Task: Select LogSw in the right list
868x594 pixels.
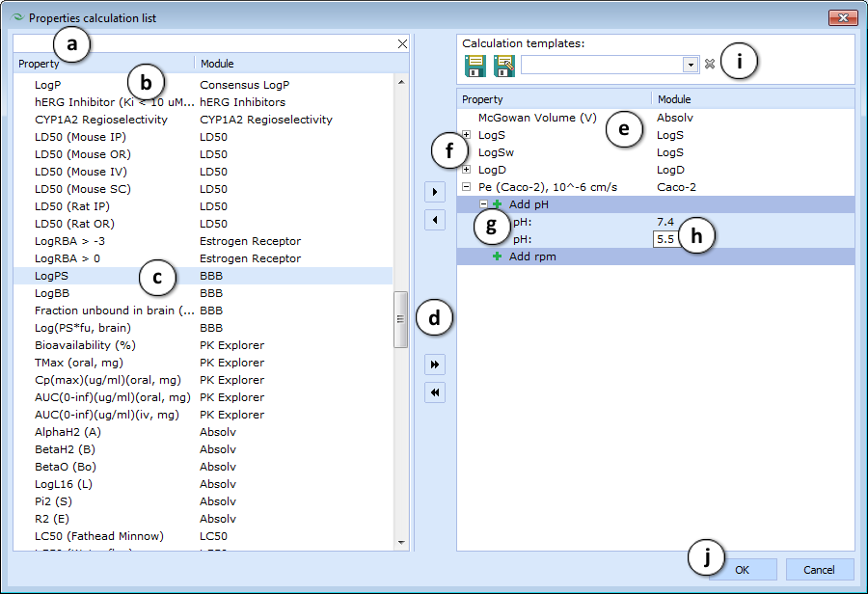Action: point(656,152)
